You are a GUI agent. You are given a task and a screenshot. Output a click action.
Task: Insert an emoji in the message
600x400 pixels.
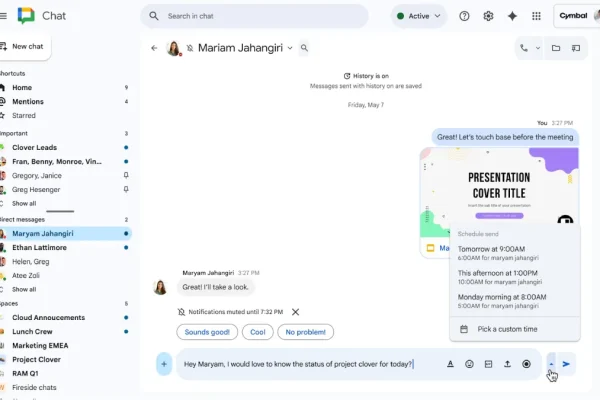click(469, 364)
